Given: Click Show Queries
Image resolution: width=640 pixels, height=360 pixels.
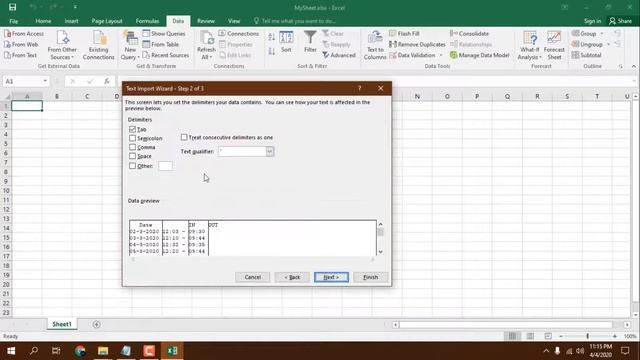Looking at the screenshot, I should (x=164, y=33).
